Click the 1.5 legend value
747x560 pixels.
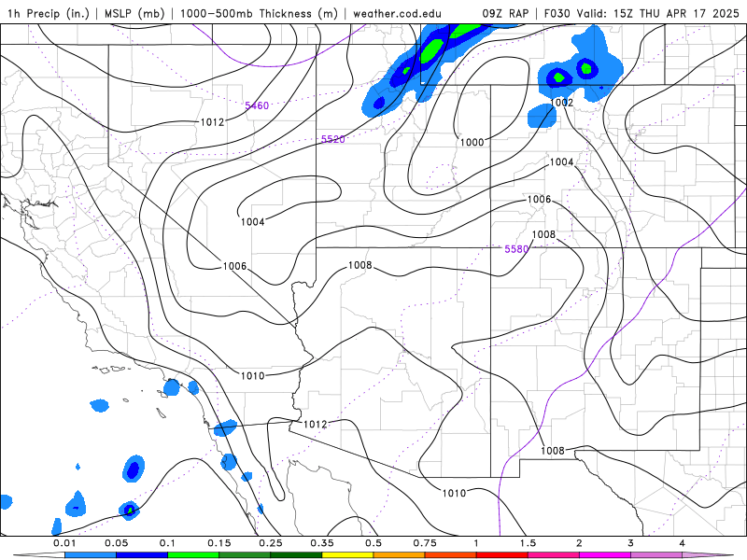(528, 543)
